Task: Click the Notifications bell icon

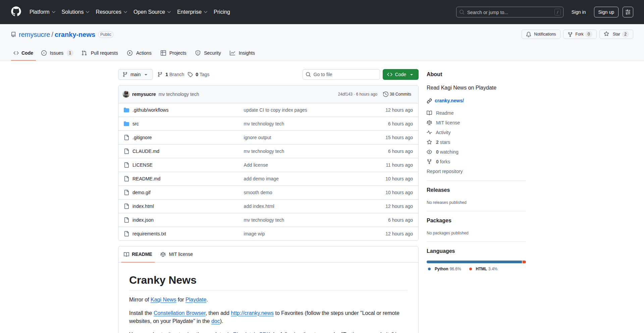Action: (x=529, y=34)
